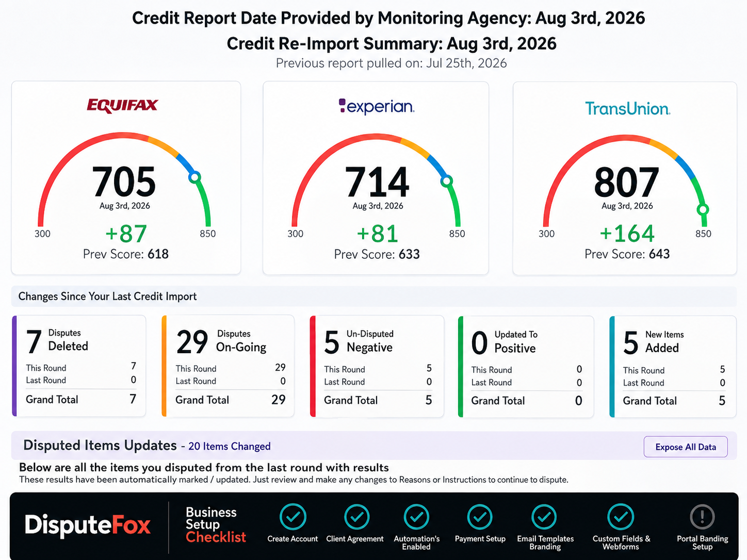Image resolution: width=747 pixels, height=560 pixels.
Task: Click the Prev Score: 633 text
Action: point(377,254)
